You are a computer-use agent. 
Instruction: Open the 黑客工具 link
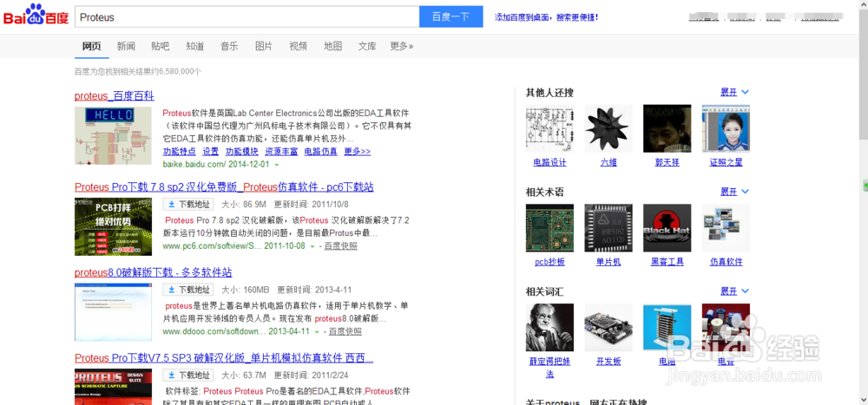[x=667, y=262]
